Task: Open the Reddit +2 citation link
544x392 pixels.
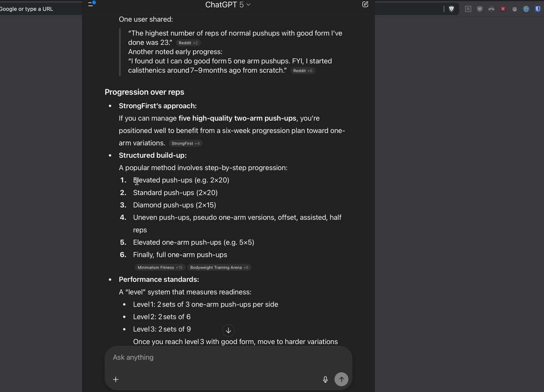Action: tap(188, 43)
